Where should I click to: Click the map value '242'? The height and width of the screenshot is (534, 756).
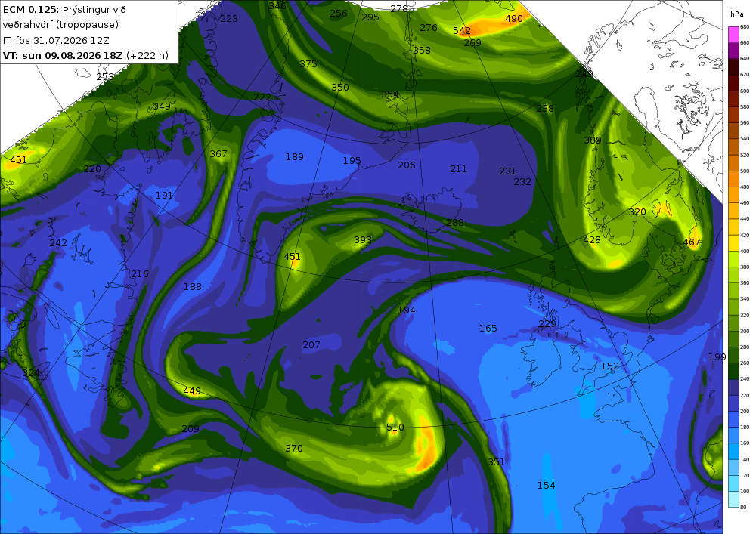pos(58,242)
